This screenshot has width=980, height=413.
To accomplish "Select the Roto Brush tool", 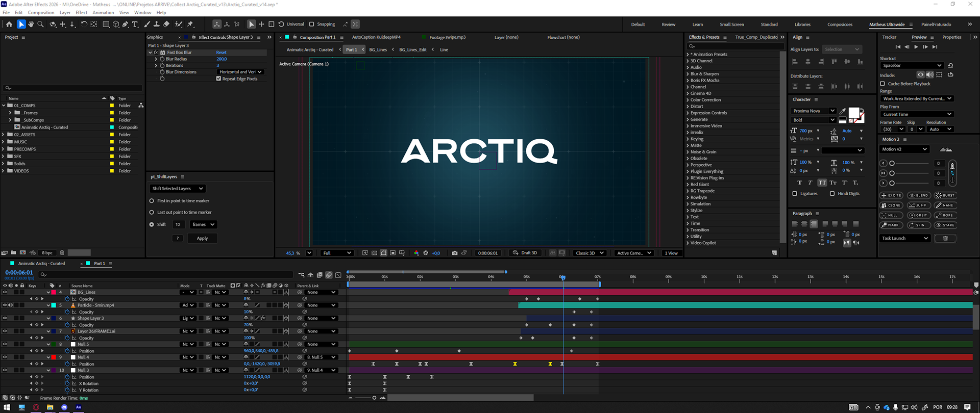I will pyautogui.click(x=179, y=24).
